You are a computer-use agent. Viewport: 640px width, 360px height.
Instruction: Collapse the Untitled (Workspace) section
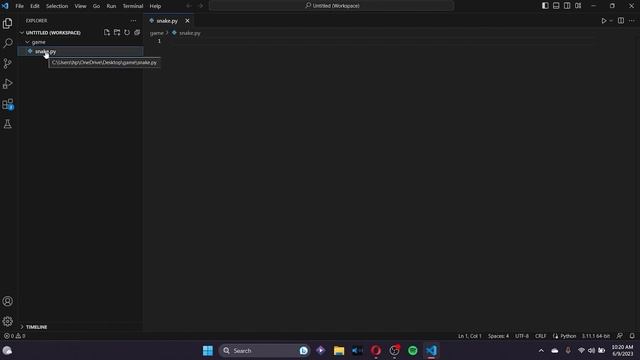[x=53, y=32]
